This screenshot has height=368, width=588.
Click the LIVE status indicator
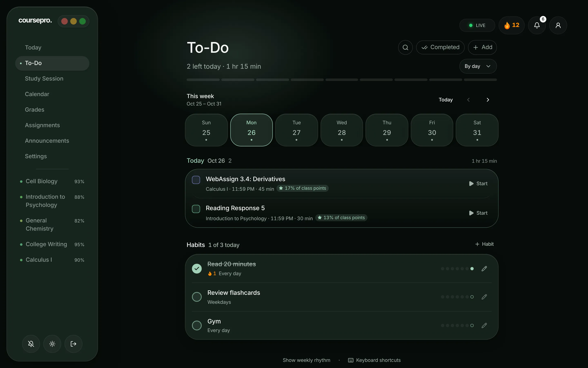click(477, 25)
